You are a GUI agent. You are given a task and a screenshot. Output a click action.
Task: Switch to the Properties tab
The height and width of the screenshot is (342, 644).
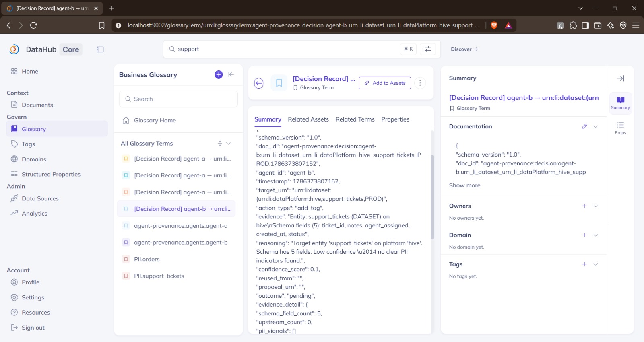click(x=395, y=119)
